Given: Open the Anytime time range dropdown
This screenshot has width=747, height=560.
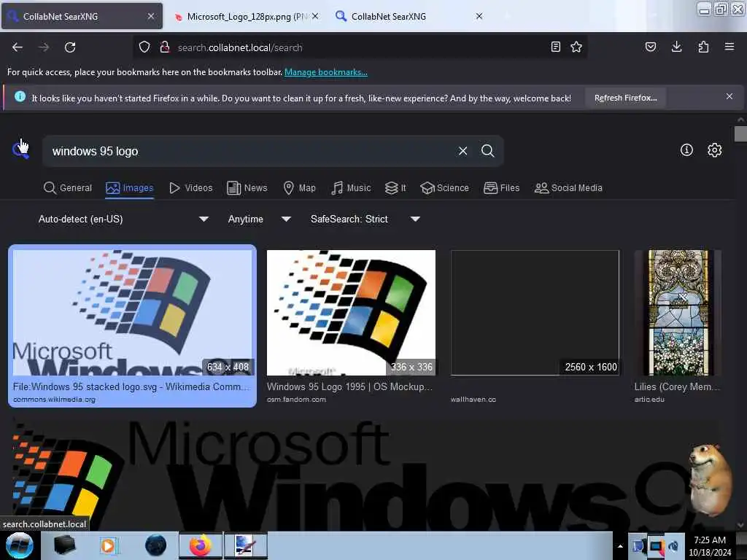Looking at the screenshot, I should [x=260, y=219].
